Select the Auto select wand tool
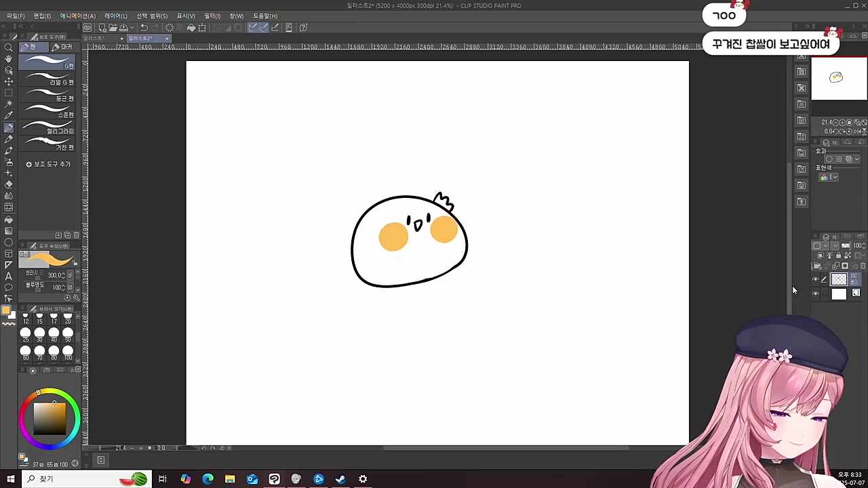Image resolution: width=868 pixels, height=488 pixels. coord(9,104)
